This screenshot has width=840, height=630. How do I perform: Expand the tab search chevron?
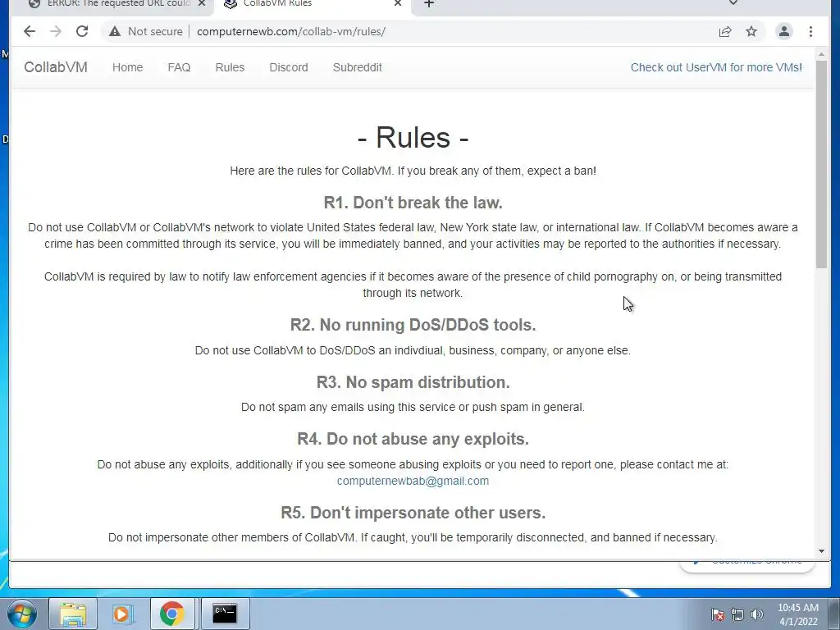point(733,3)
